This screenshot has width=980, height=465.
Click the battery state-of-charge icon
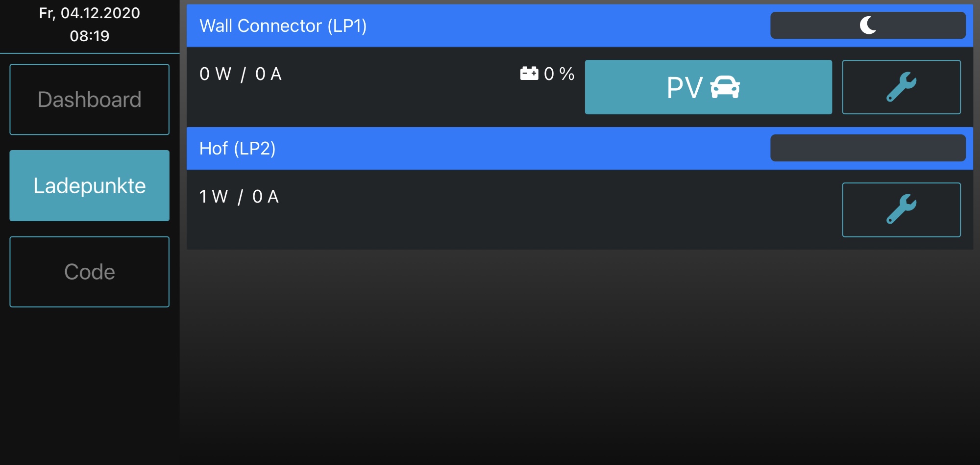[x=529, y=74]
